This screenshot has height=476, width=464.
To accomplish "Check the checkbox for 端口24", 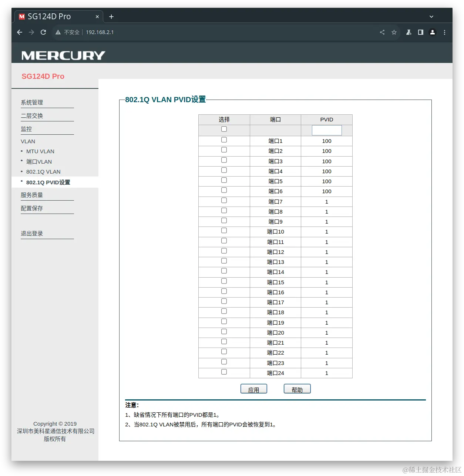I will 224,372.
